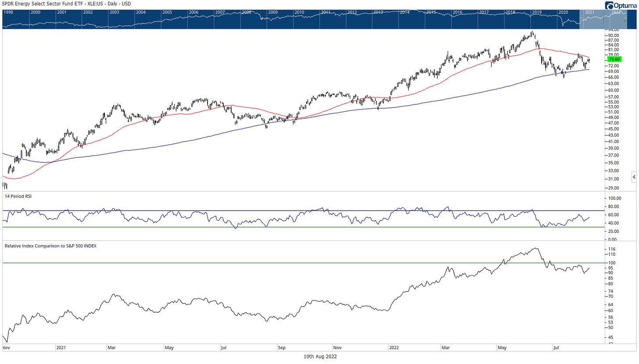
Task: Click the Optuma logo
Action: [620, 5]
